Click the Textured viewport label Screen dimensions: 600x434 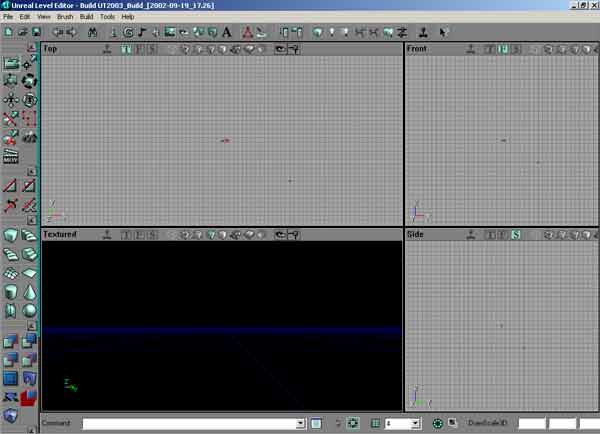[x=60, y=234]
